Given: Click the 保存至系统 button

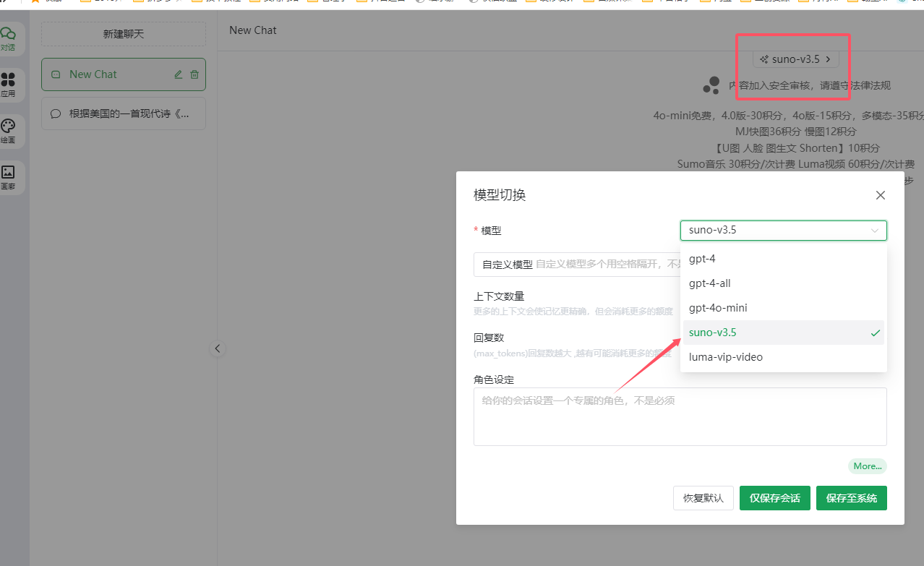Looking at the screenshot, I should coord(851,498).
